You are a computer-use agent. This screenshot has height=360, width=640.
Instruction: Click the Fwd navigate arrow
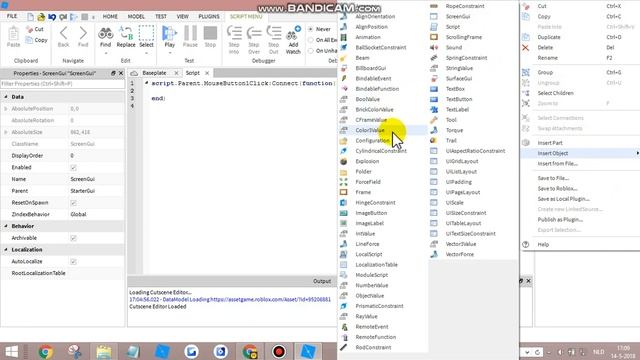[83, 37]
